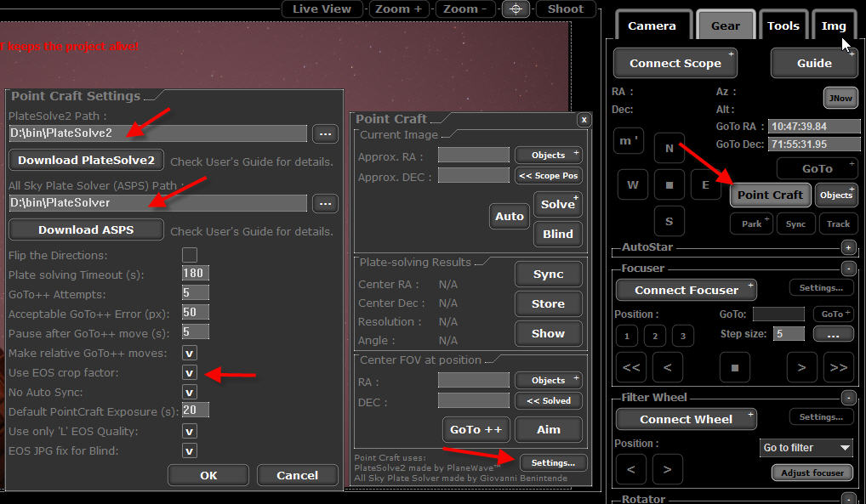Collapse the Focuser section

pyautogui.click(x=847, y=269)
